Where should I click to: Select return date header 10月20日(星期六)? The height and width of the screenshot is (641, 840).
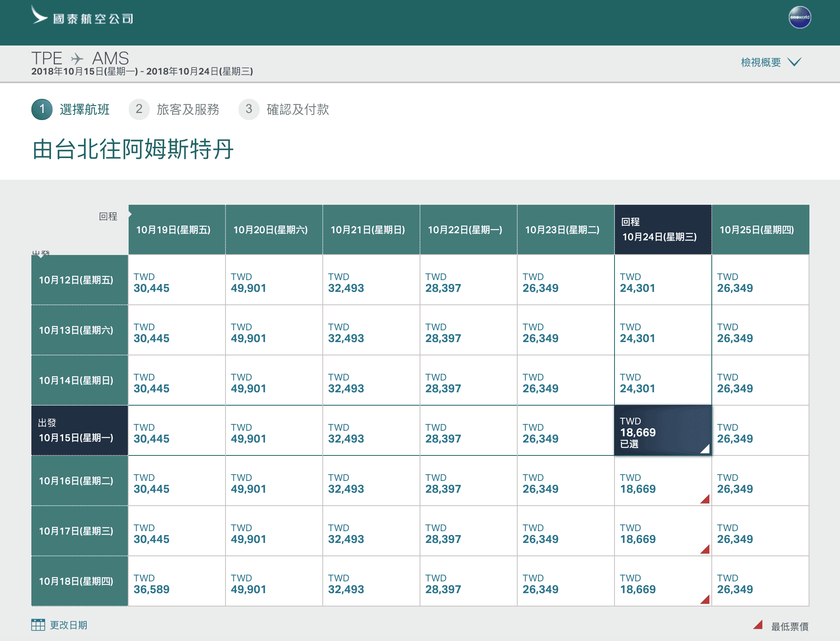point(274,229)
